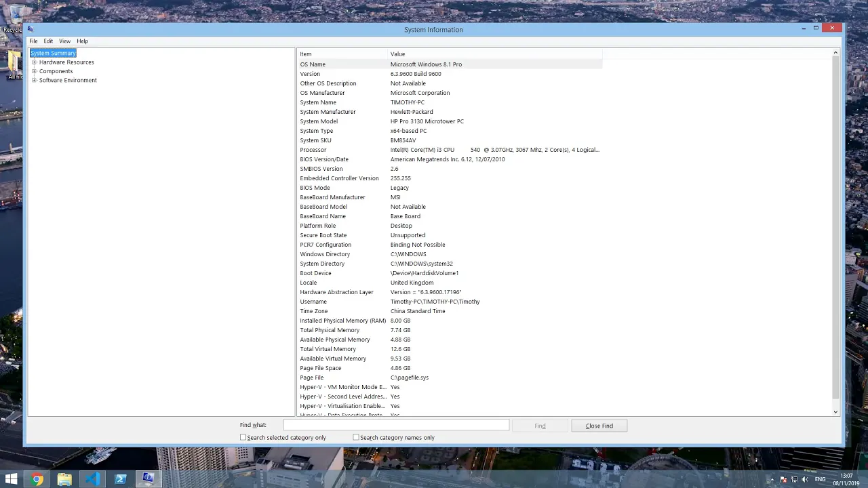Click the Close Find button
This screenshot has height=488, width=868.
[599, 426]
